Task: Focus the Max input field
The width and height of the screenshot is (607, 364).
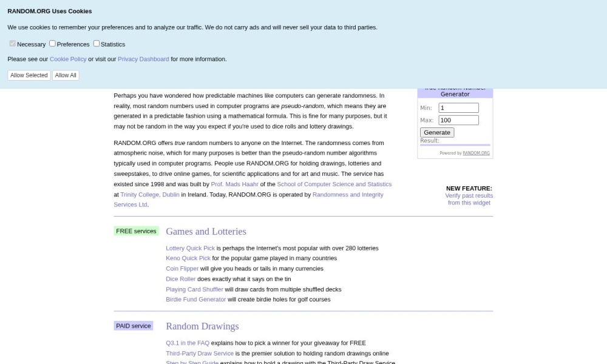Action: point(458,120)
